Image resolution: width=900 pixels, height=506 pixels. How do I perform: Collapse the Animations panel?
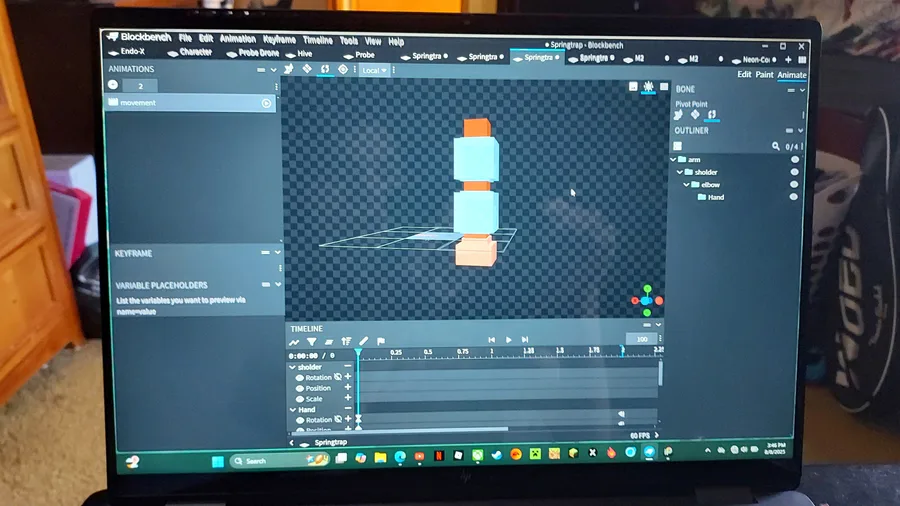[274, 70]
